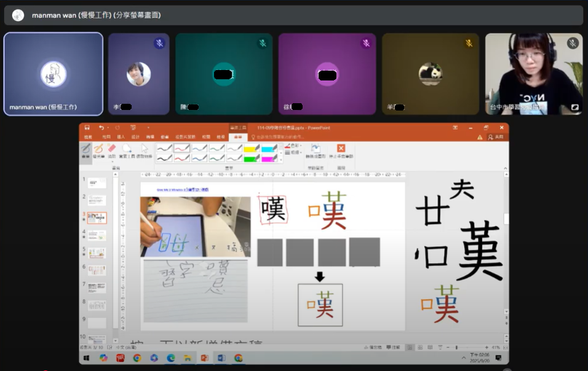This screenshot has width=588, height=371.
Task: Expand the pen color dropdown
Action: tap(293, 146)
